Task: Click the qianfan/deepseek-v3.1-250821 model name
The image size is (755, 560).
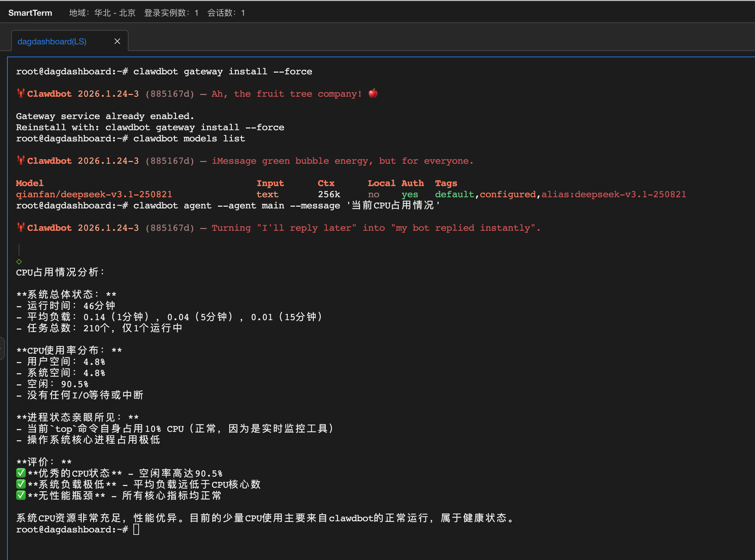Action: pyautogui.click(x=94, y=194)
